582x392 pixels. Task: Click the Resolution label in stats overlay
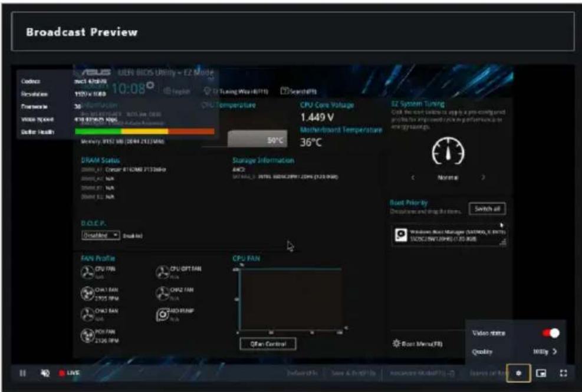coord(34,94)
